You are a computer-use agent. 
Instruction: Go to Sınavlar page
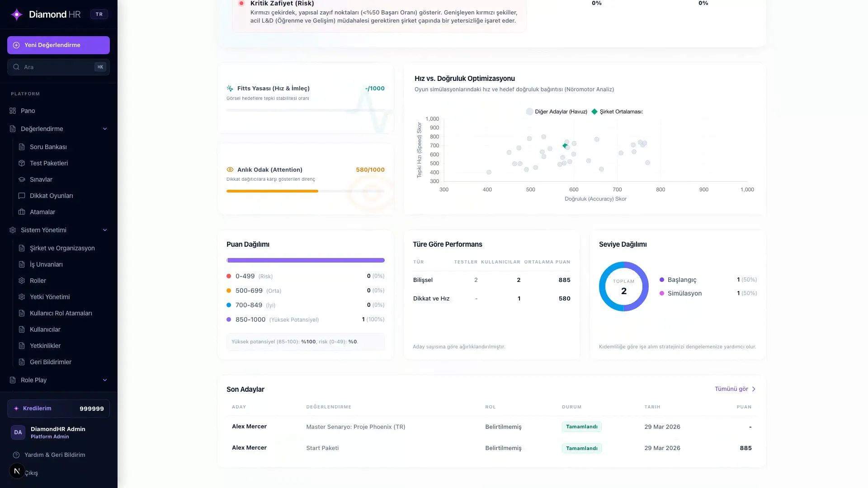point(62,179)
